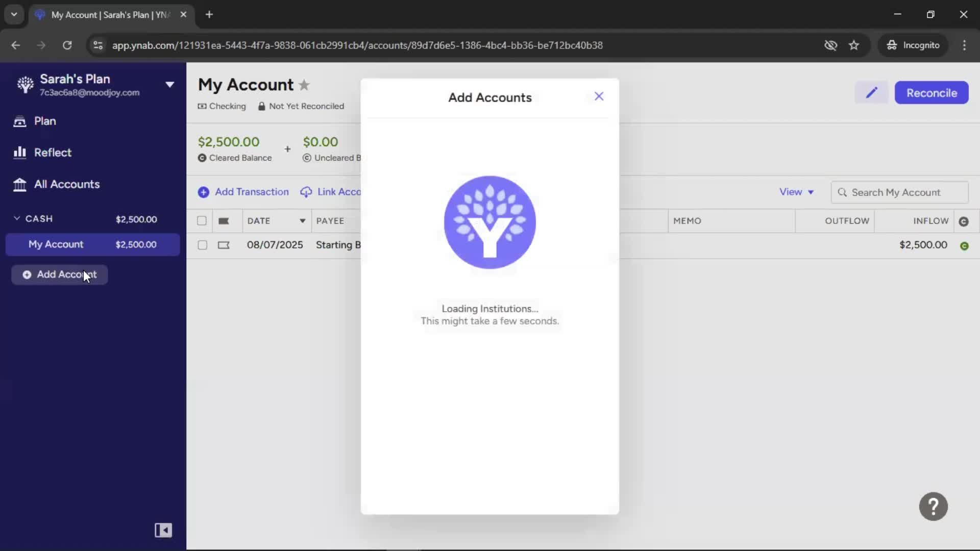Focus the Search My Account field
Image resolution: width=980 pixels, height=551 pixels.
tap(899, 192)
